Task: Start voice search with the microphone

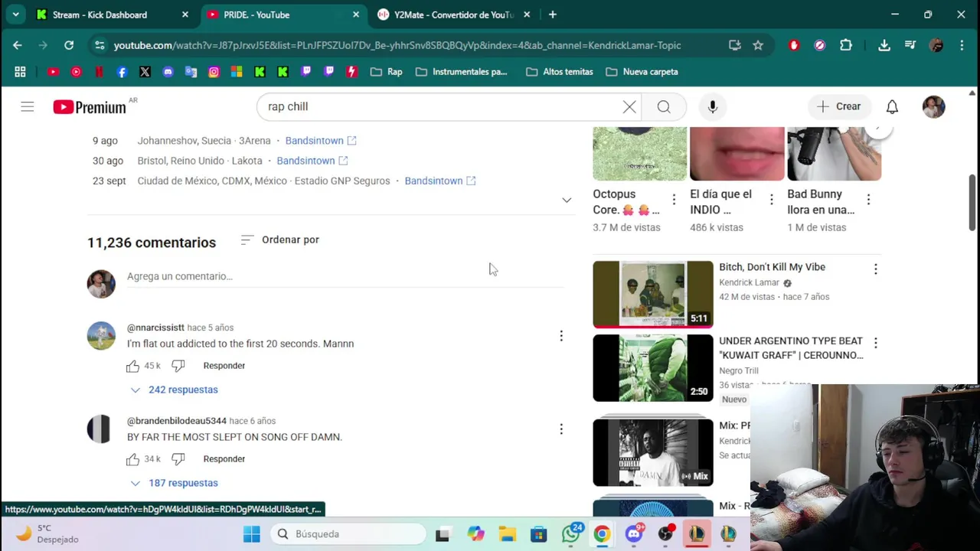Action: click(713, 107)
